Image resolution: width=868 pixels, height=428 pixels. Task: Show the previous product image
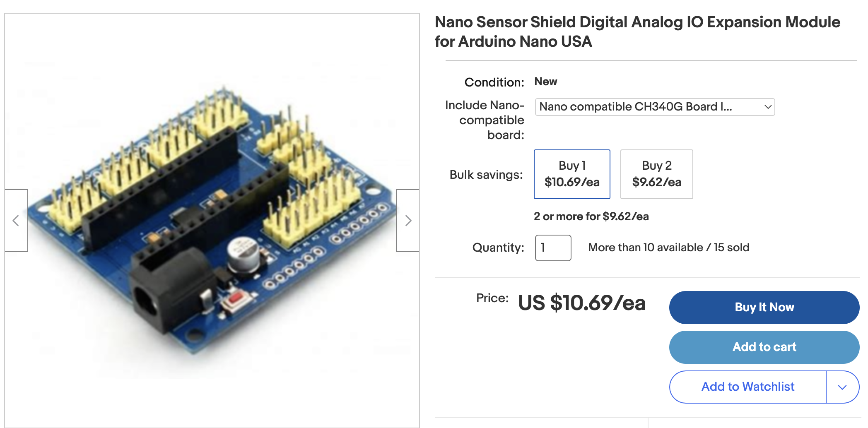[x=16, y=221]
